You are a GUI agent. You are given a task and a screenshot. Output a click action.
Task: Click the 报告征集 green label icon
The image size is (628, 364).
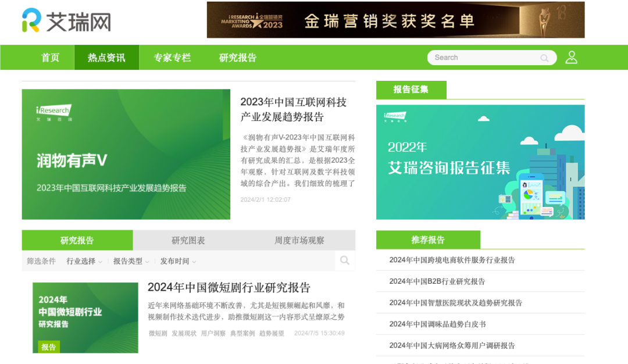(x=412, y=90)
